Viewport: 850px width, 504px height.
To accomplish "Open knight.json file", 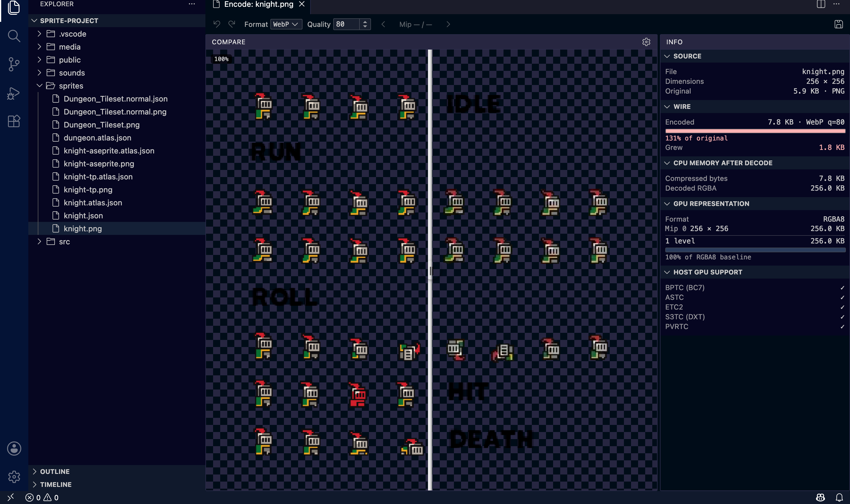I will (x=117, y=216).
